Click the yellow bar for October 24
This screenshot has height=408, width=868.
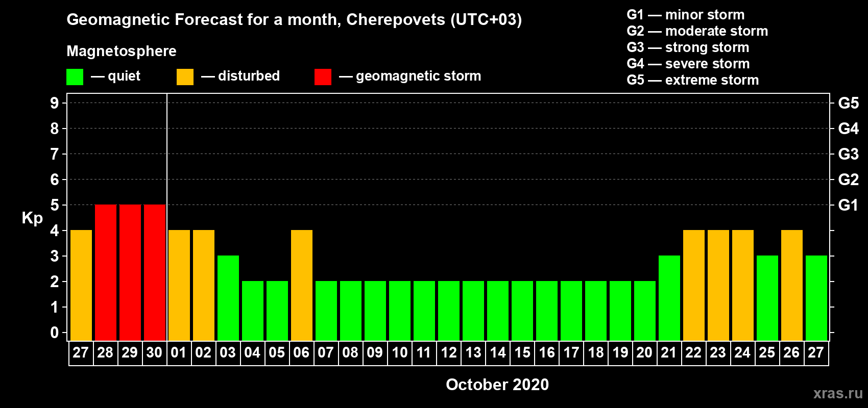pos(743,285)
